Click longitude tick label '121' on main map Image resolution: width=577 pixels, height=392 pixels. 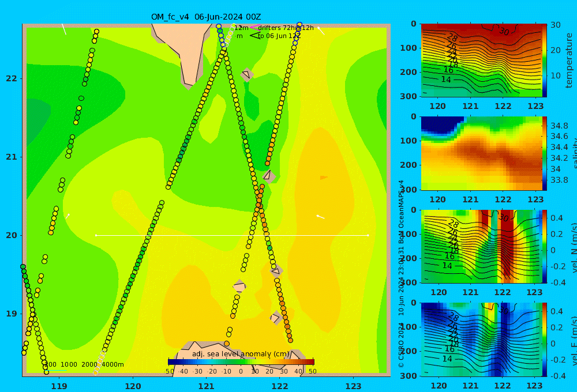click(207, 386)
